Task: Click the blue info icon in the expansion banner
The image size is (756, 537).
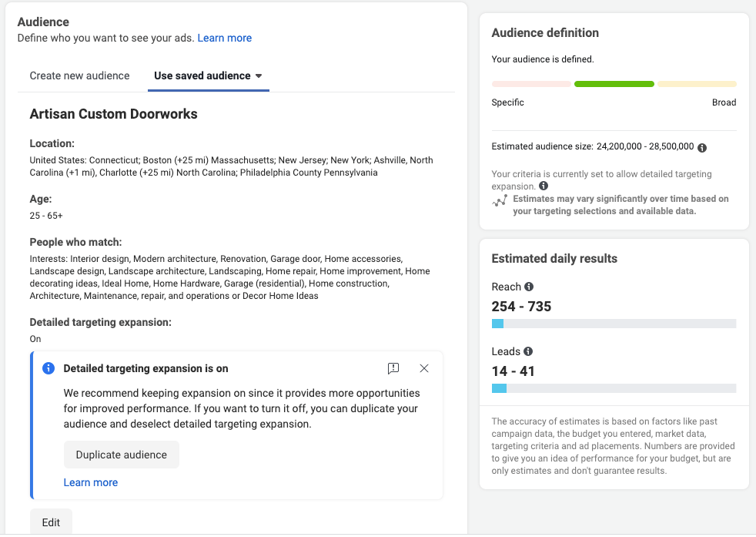Action: tap(48, 368)
